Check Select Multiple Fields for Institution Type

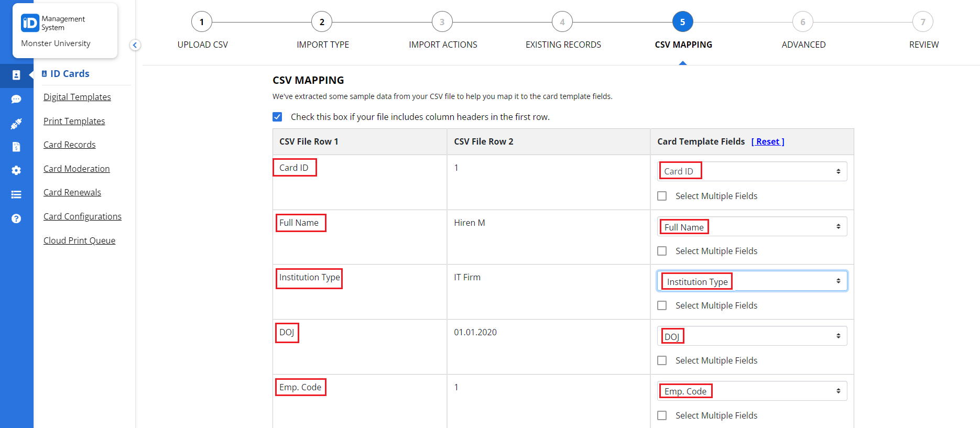(x=662, y=305)
